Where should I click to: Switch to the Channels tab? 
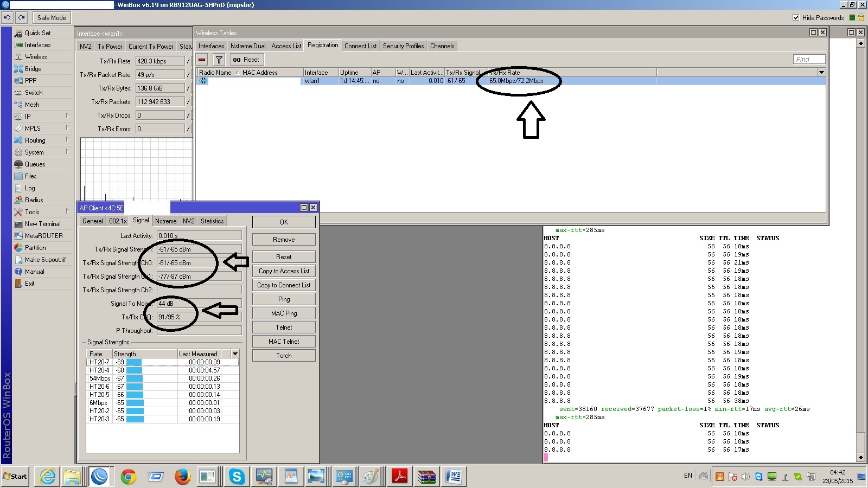click(x=442, y=46)
